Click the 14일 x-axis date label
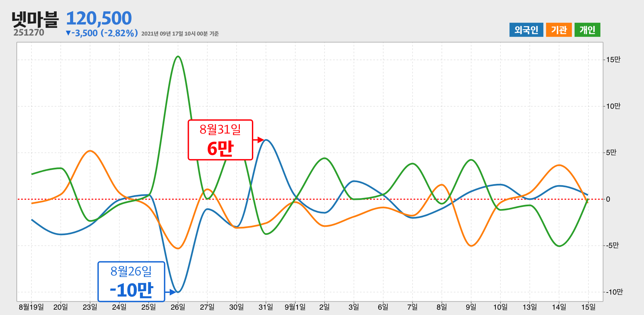644x315 pixels. coord(559,307)
